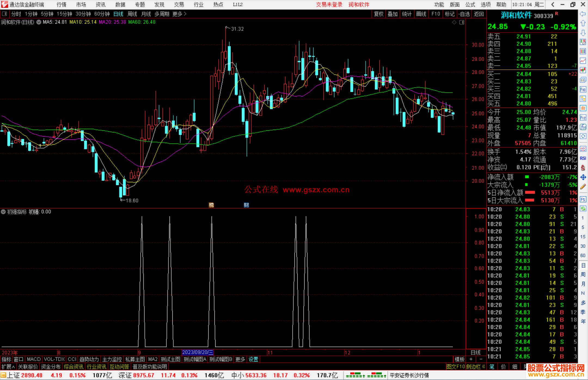
Task: Click the 复权 button above chart
Action: [x=378, y=14]
